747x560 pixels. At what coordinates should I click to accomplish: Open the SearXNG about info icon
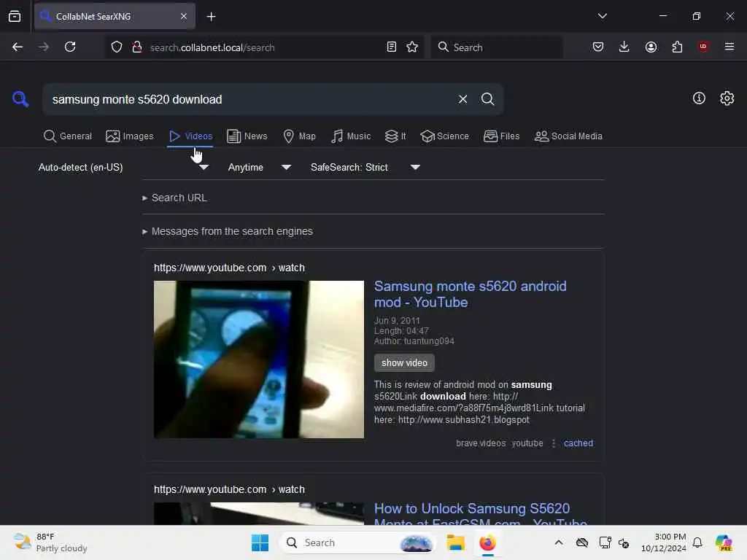tap(699, 98)
